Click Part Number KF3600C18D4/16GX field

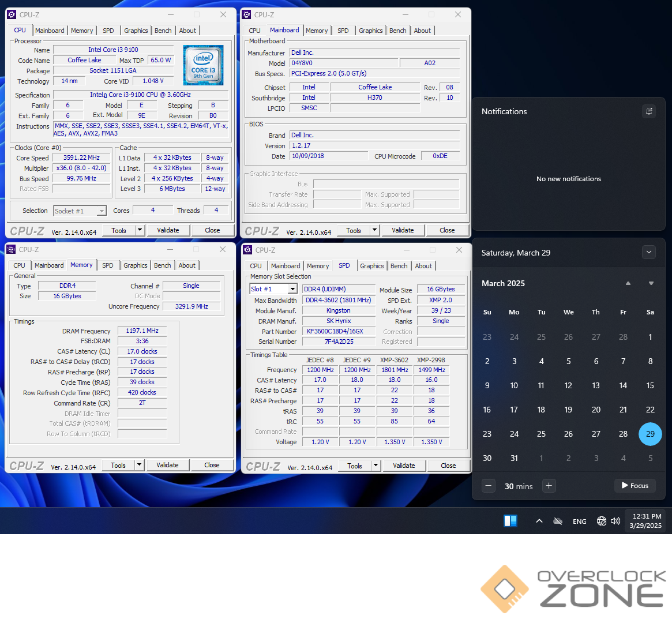point(339,331)
